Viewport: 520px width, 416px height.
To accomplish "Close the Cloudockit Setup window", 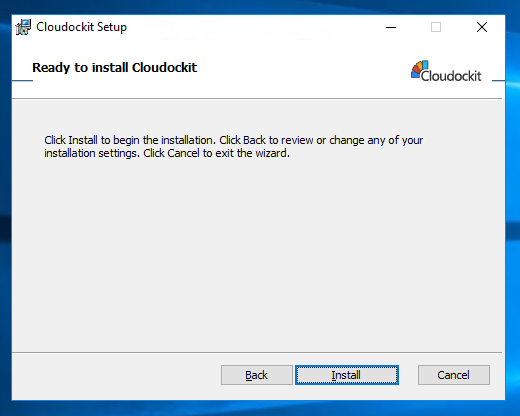I will pos(482,27).
